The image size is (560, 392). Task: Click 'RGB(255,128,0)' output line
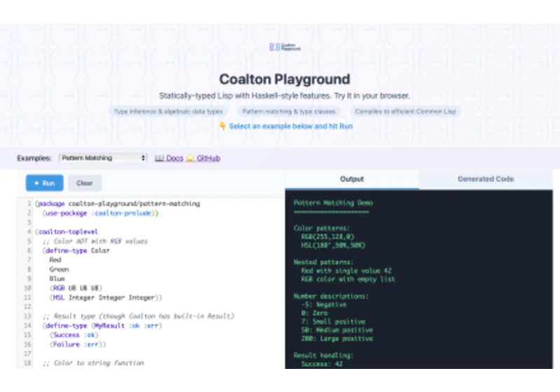(x=328, y=237)
